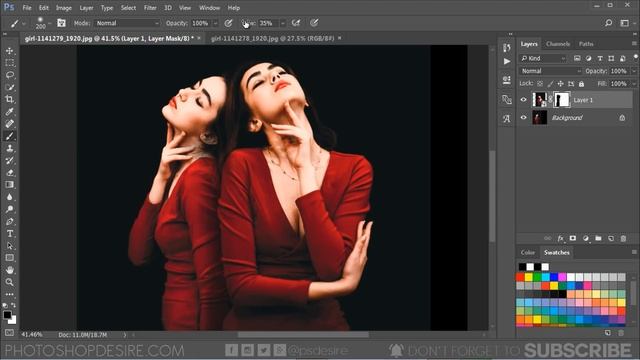Toggle pressure for size button
Viewport: 640px width, 360px height.
pyautogui.click(x=313, y=23)
